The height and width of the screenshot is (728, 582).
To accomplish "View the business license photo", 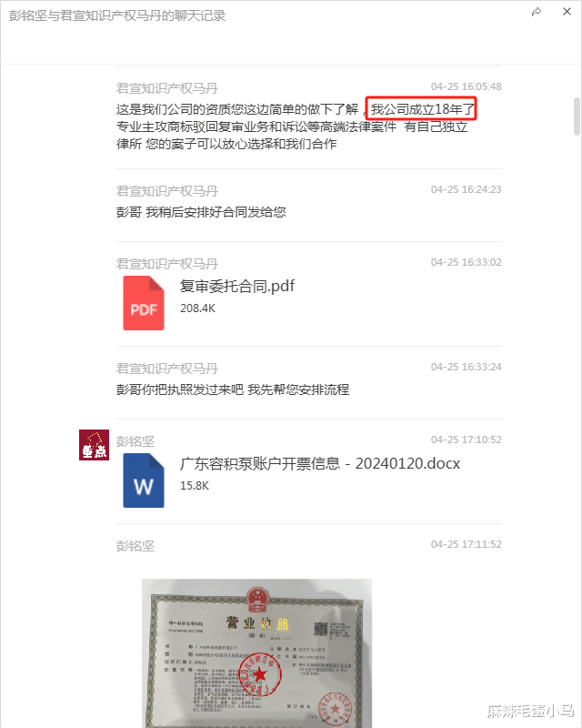I will click(x=256, y=652).
